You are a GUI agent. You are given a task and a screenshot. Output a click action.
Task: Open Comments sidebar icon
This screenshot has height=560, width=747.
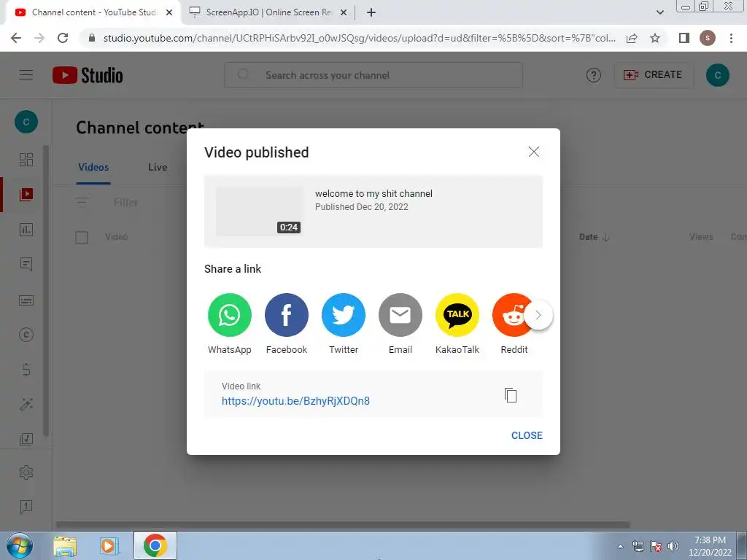(x=26, y=264)
